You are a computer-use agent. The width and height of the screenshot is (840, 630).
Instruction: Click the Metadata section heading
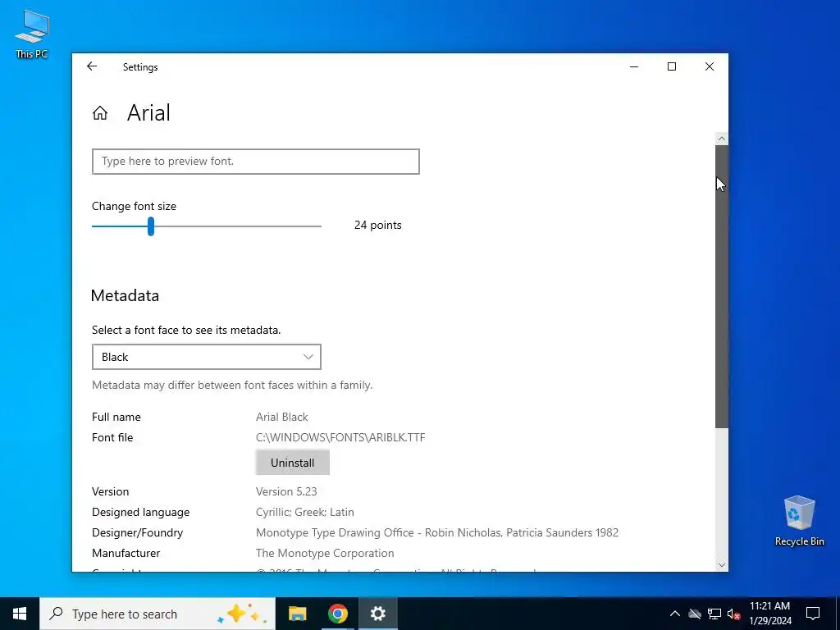pos(125,295)
